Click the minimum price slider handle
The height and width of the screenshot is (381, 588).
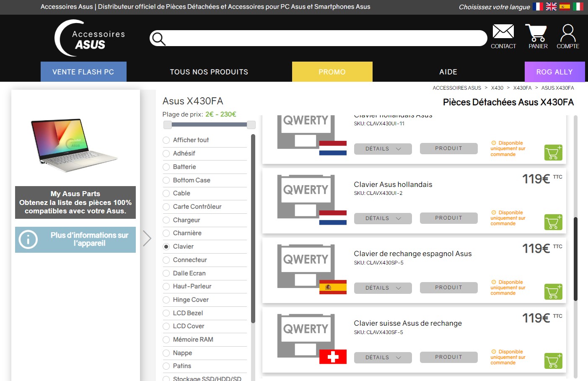pyautogui.click(x=168, y=124)
